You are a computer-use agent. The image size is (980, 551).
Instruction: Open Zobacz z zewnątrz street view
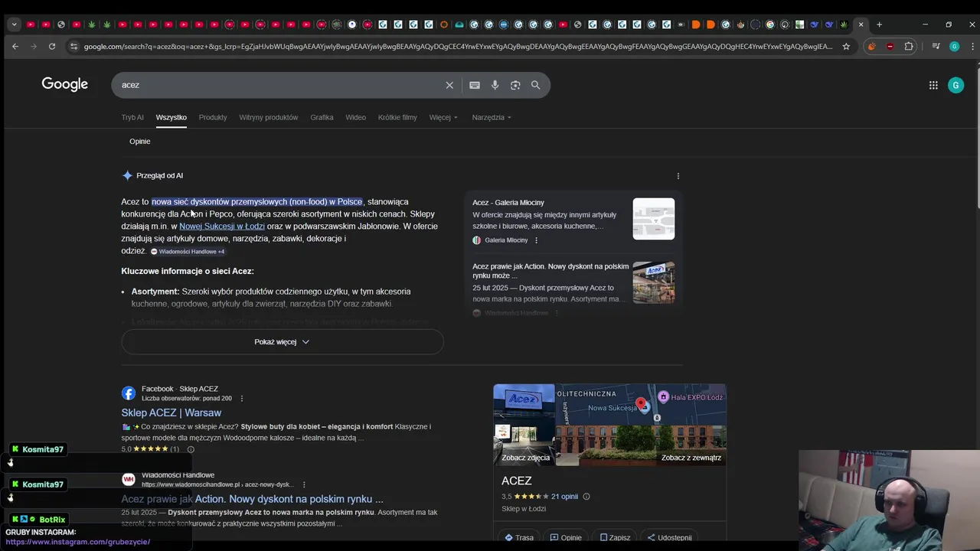pos(641,446)
